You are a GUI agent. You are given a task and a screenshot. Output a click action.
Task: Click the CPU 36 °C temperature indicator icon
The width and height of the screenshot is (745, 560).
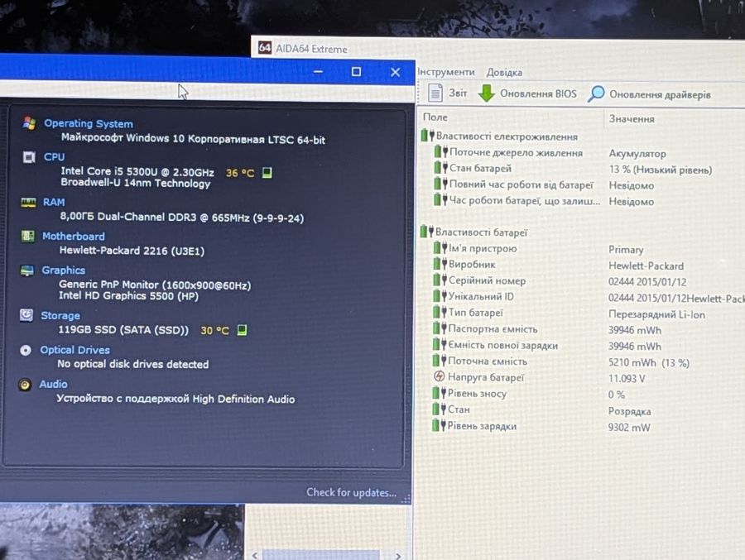(x=267, y=172)
